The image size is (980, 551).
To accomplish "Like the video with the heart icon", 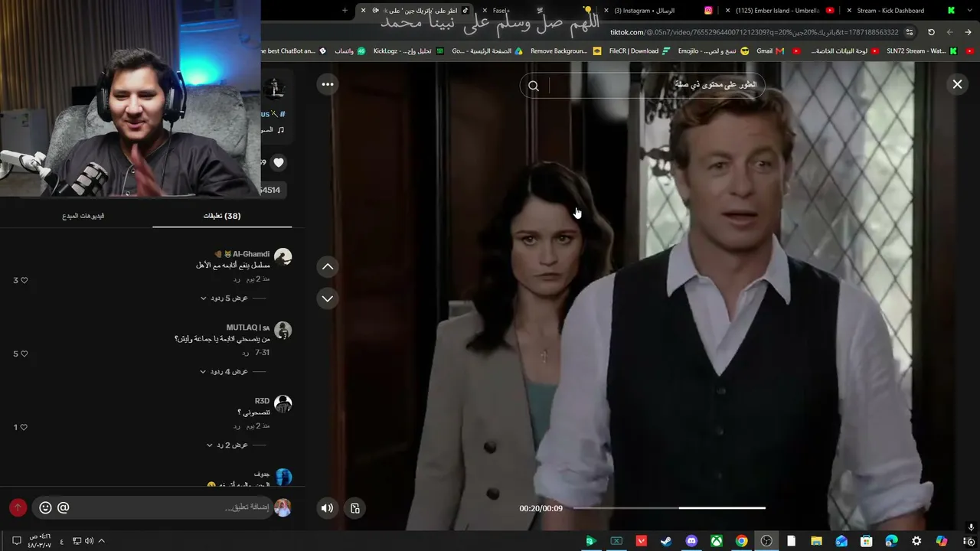I will coord(279,162).
